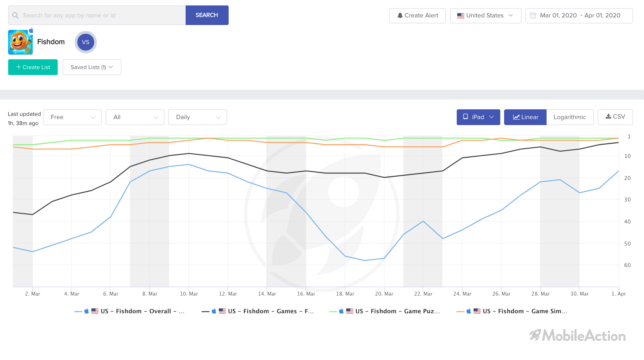Image resolution: width=644 pixels, height=360 pixels.
Task: Toggle US Fishdom Games legend series
Action: [x=258, y=311]
